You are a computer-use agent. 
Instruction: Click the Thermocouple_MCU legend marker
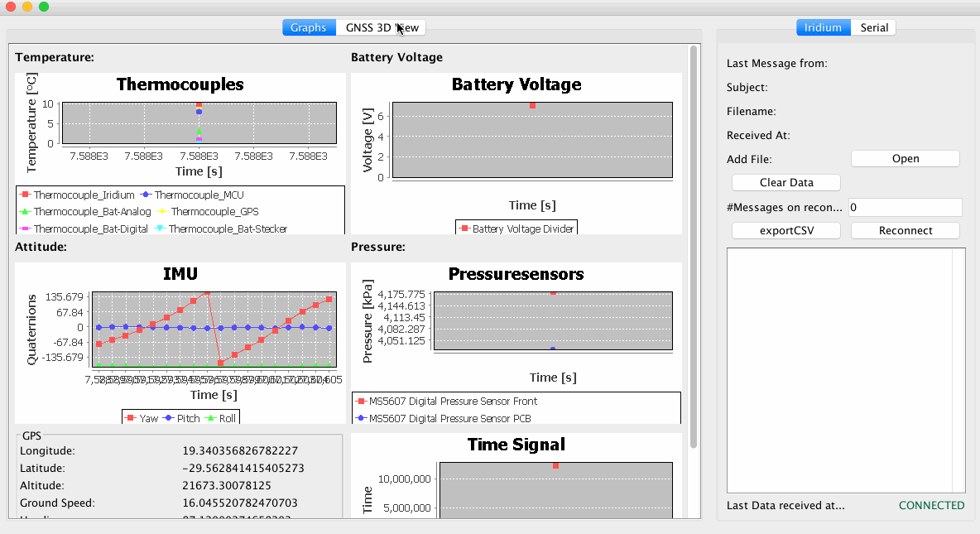click(147, 195)
